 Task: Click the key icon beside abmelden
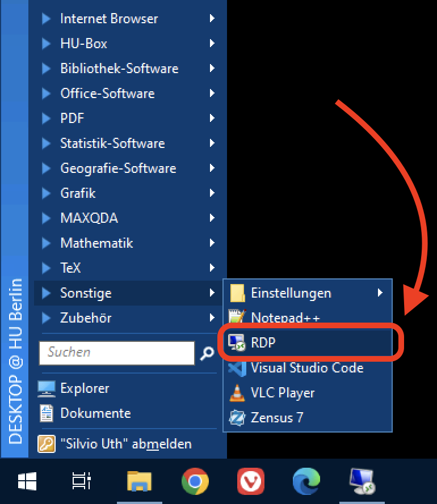coord(47,444)
